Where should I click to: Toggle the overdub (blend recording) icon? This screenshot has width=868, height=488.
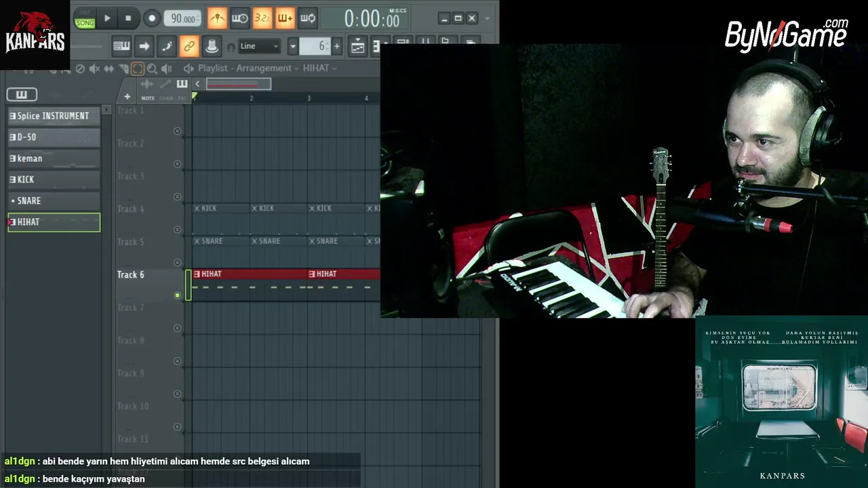pos(285,18)
